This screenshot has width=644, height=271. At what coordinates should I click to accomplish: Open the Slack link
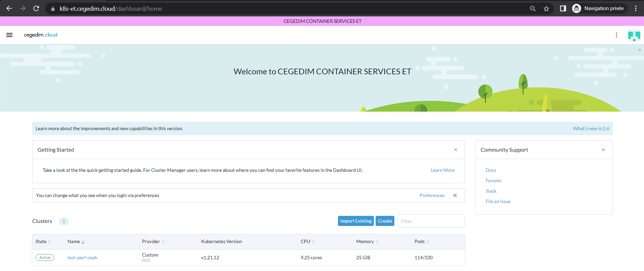coord(491,191)
